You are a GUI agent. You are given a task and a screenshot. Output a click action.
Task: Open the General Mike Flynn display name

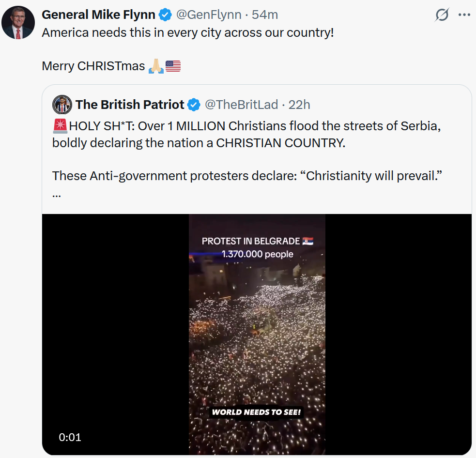tap(98, 15)
